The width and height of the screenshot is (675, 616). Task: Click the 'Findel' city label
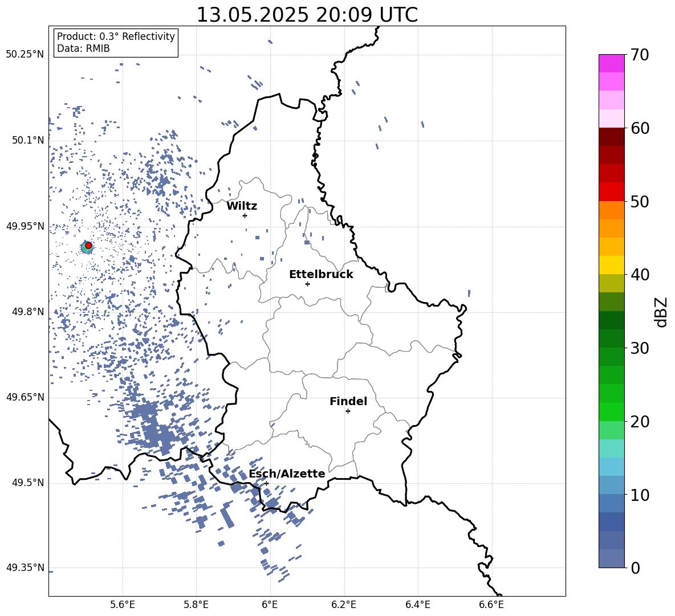tap(348, 401)
